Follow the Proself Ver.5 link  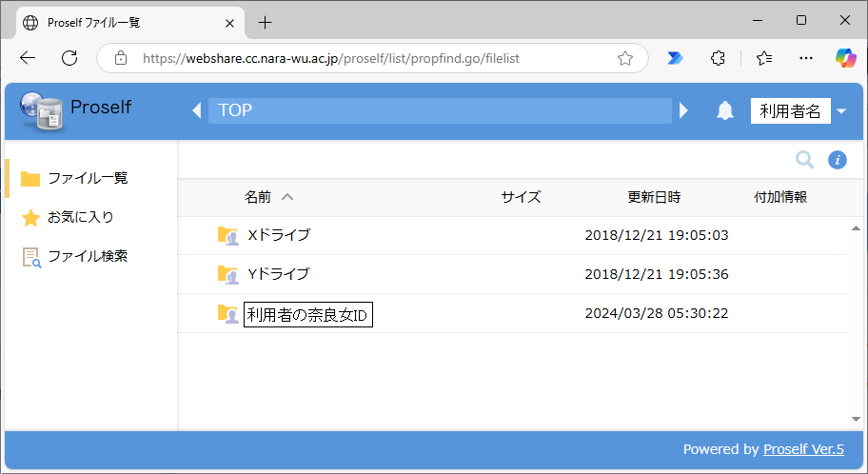click(803, 449)
